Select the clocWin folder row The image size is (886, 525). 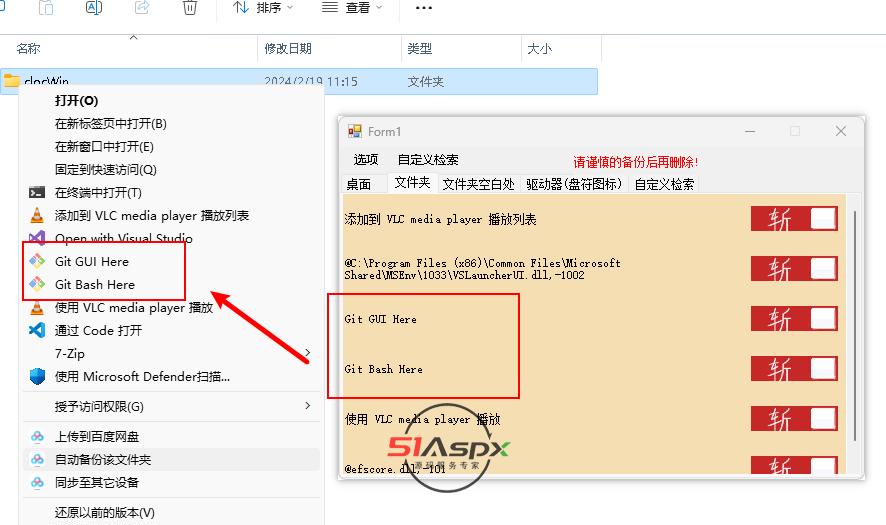point(299,81)
